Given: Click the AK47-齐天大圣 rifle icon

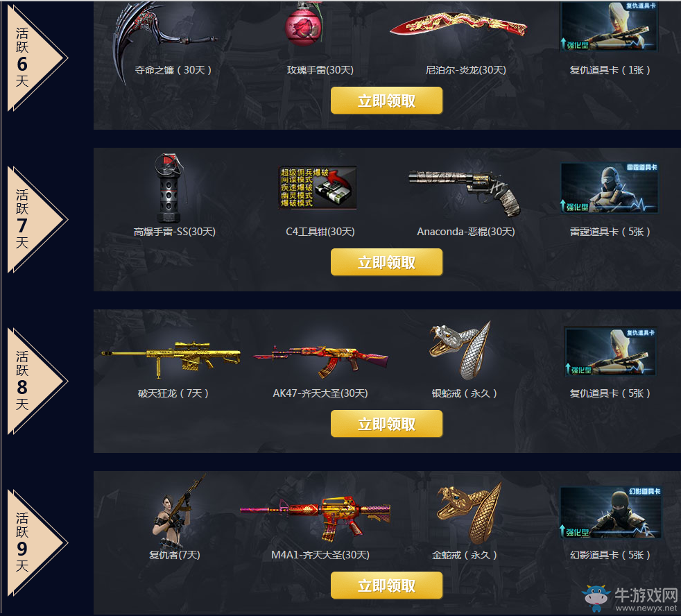Looking at the screenshot, I should [x=320, y=361].
